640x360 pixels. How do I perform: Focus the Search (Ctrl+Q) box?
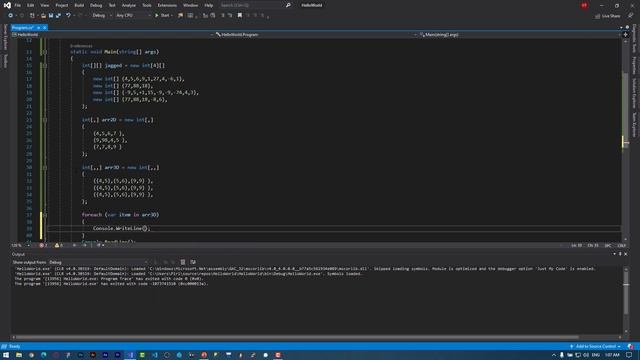tap(251, 5)
